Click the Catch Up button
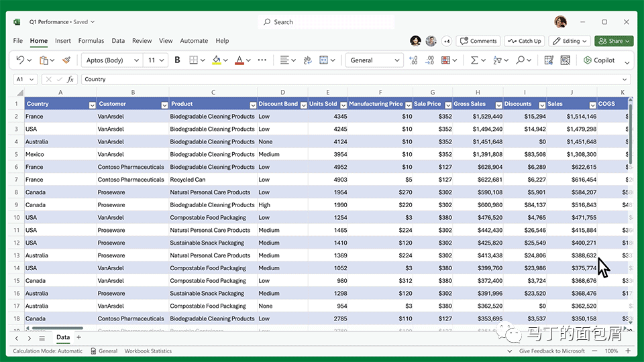 [x=525, y=41]
